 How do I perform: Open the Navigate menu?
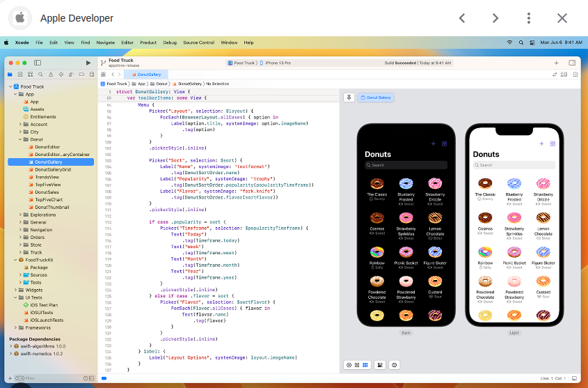[x=105, y=42]
